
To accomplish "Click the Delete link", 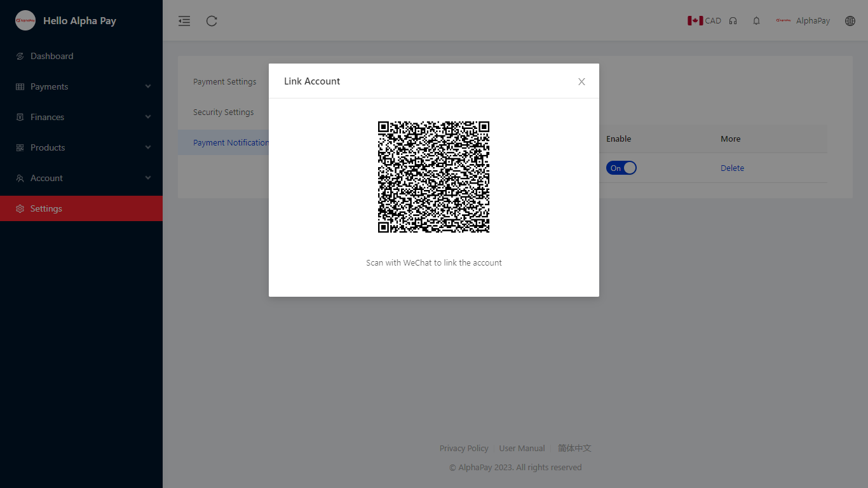I will click(732, 168).
